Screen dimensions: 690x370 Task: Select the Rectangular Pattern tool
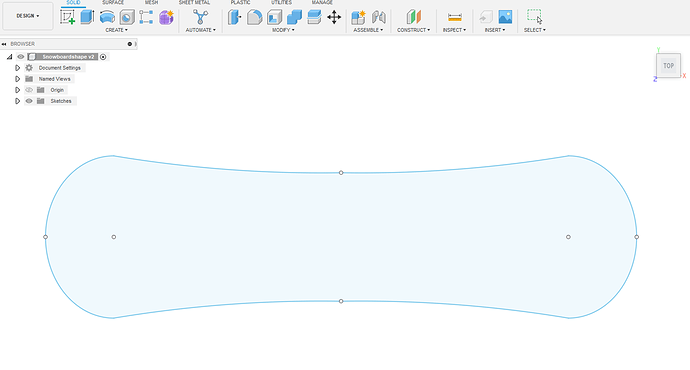(146, 17)
